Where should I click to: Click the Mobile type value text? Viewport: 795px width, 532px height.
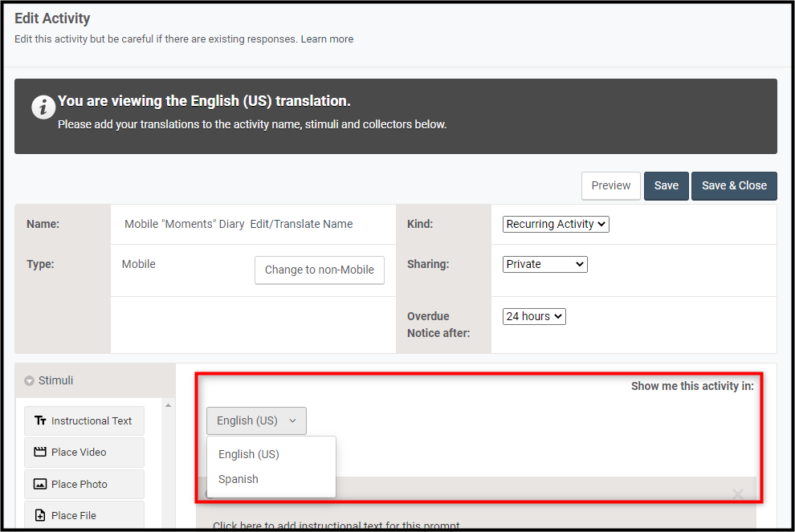(138, 264)
